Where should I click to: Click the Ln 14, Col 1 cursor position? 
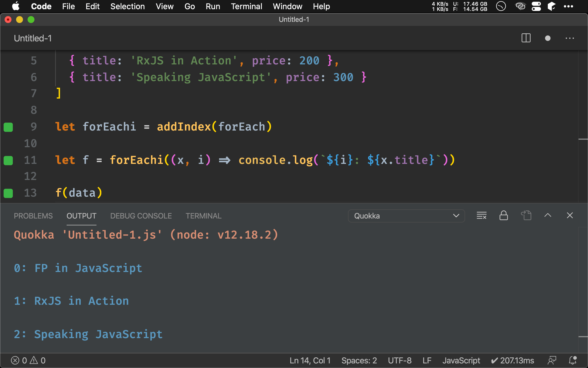point(310,361)
